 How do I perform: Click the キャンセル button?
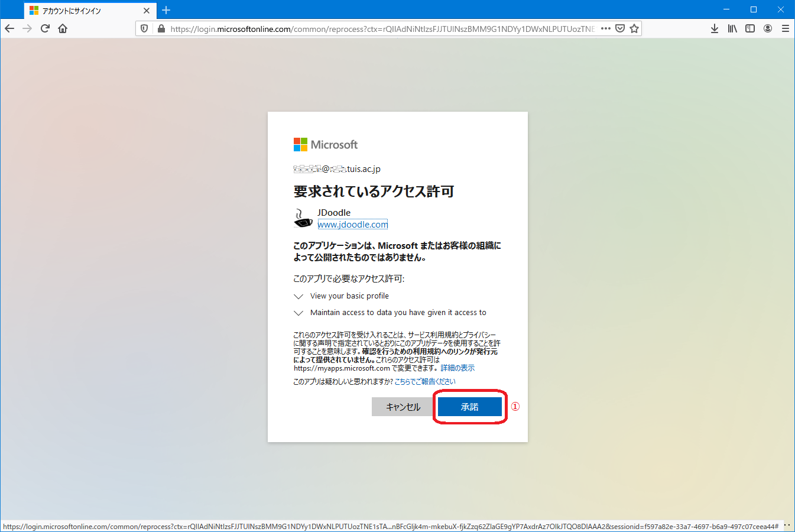(403, 407)
